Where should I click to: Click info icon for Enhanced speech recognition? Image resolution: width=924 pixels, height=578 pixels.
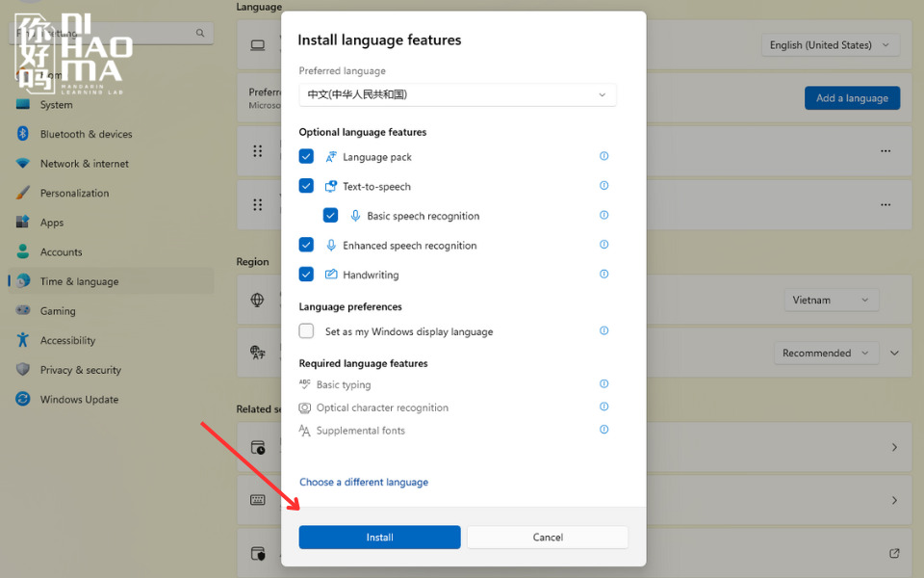coord(604,245)
